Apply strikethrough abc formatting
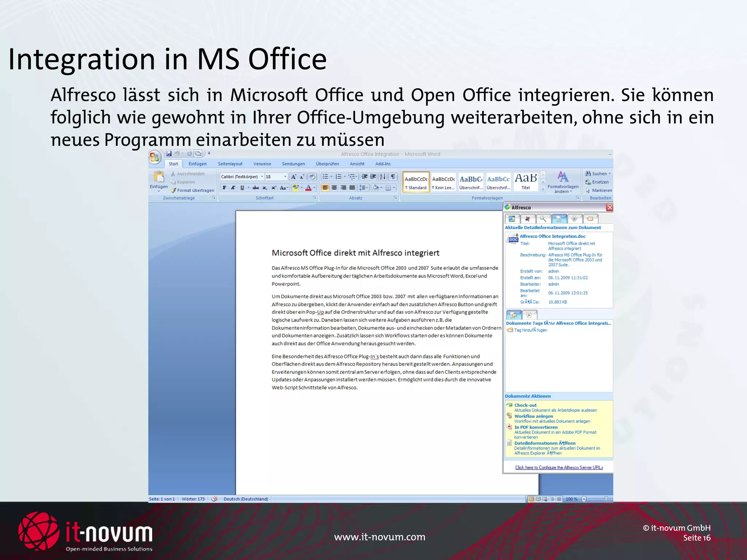Viewport: 747px width, 560px height. tap(256, 188)
